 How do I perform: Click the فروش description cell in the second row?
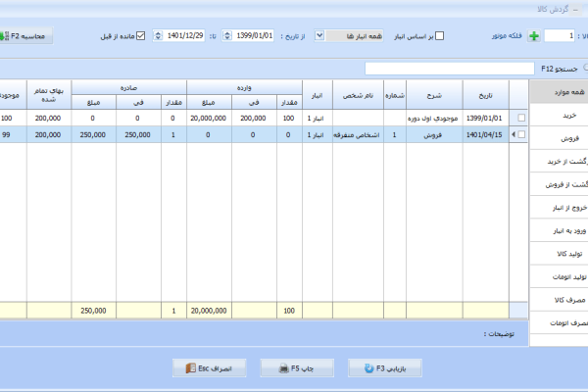coord(434,134)
